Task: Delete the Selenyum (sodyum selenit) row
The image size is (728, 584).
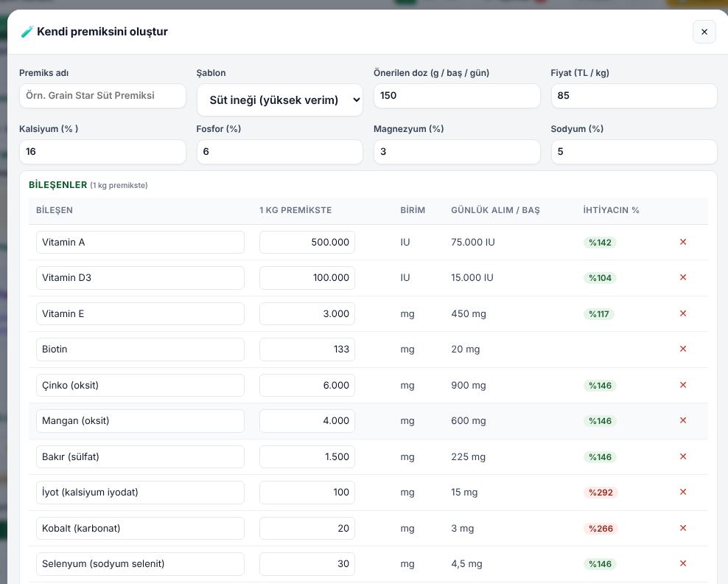Action: click(683, 563)
